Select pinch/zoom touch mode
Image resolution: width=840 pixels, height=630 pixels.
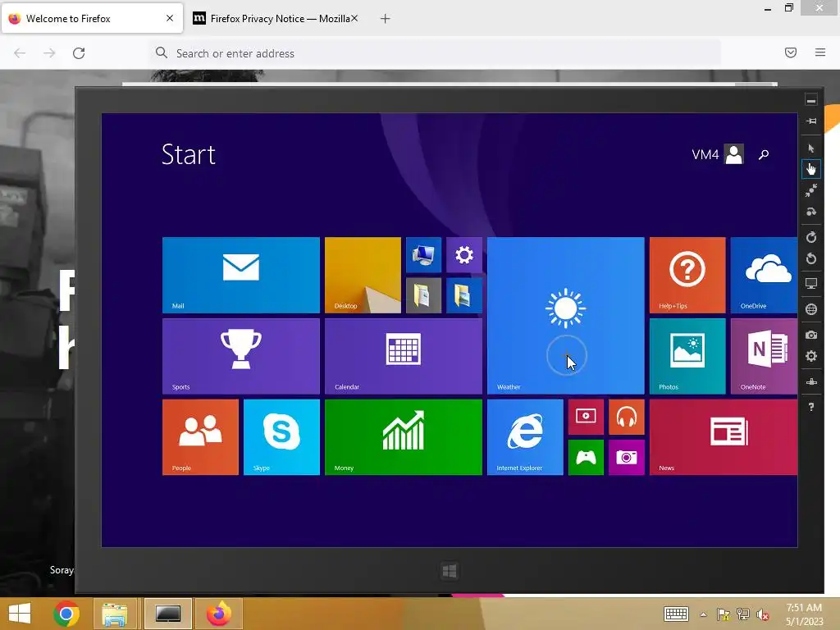pos(811,190)
